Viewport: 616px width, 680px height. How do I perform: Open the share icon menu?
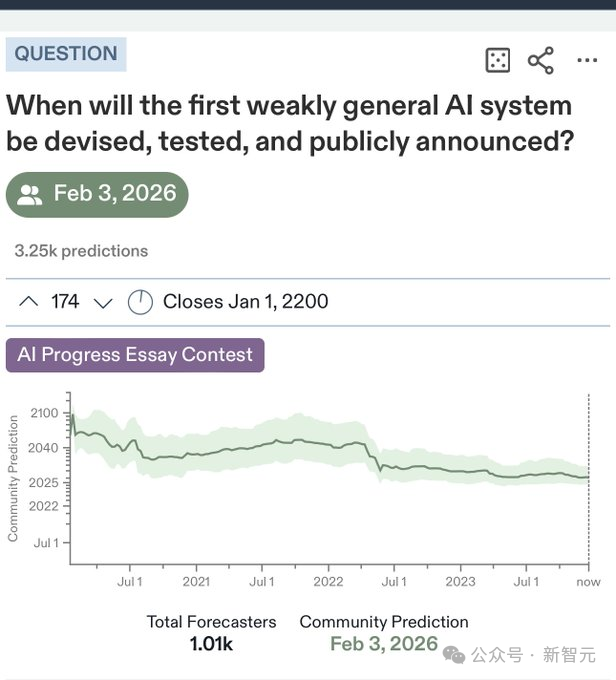pyautogui.click(x=541, y=61)
